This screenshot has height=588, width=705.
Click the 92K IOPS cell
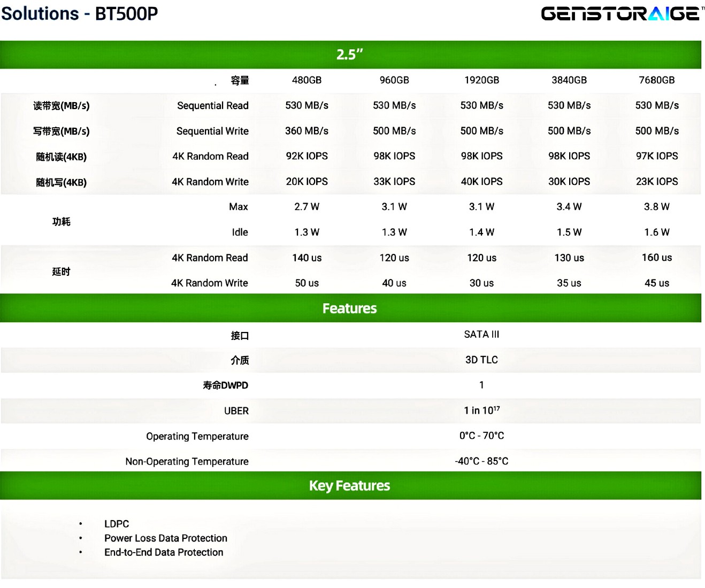(307, 156)
